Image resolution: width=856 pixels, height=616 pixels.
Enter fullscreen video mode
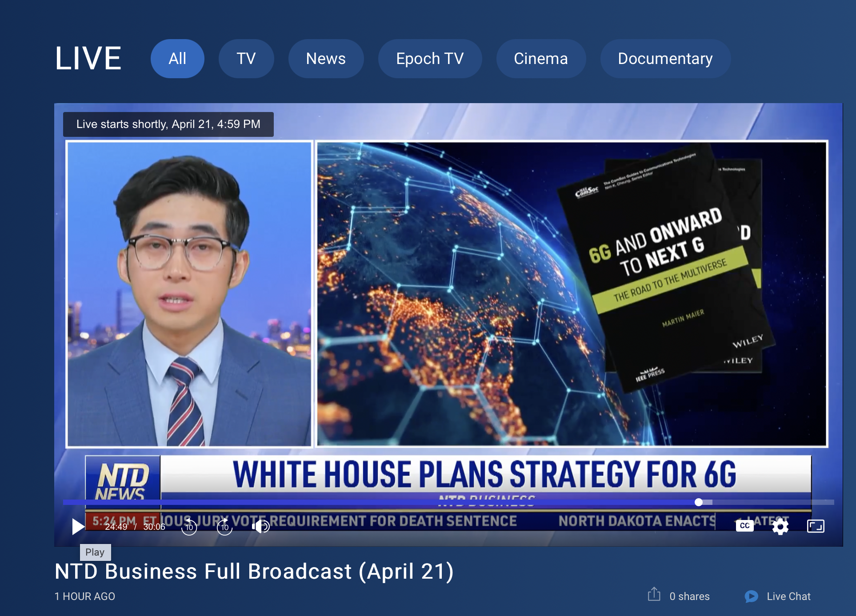816,526
